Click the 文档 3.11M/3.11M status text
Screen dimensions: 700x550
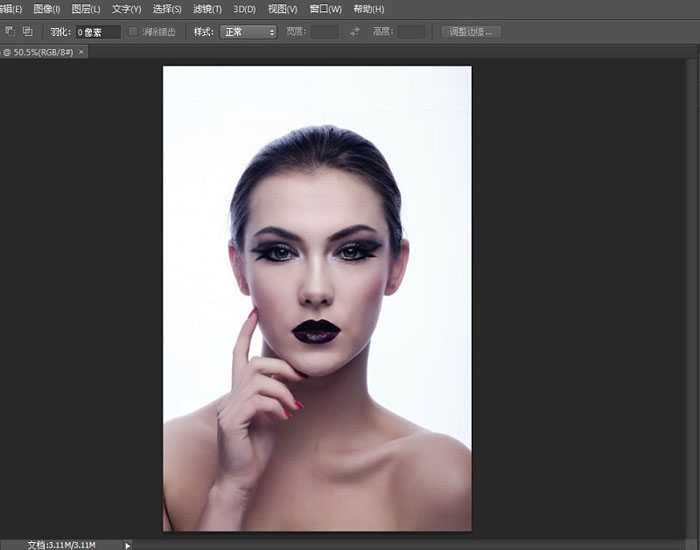pos(61,545)
